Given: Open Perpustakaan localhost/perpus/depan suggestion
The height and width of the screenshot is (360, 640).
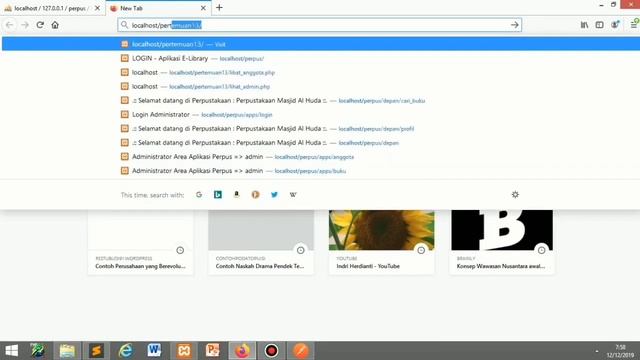Looking at the screenshot, I should (320, 143).
